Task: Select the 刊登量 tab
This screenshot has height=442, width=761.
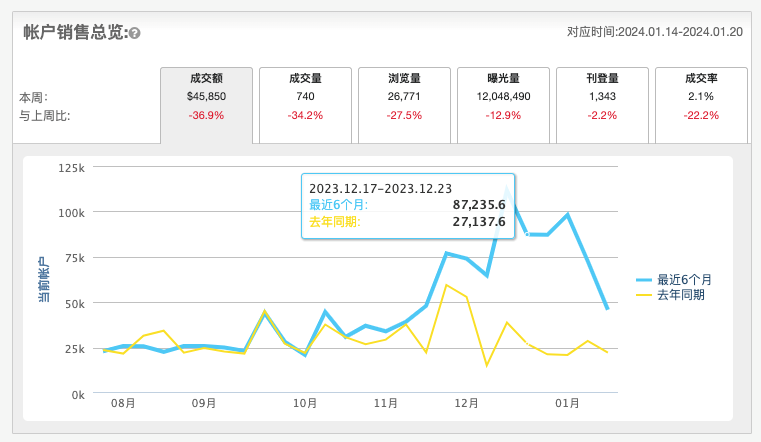Action: click(x=602, y=105)
